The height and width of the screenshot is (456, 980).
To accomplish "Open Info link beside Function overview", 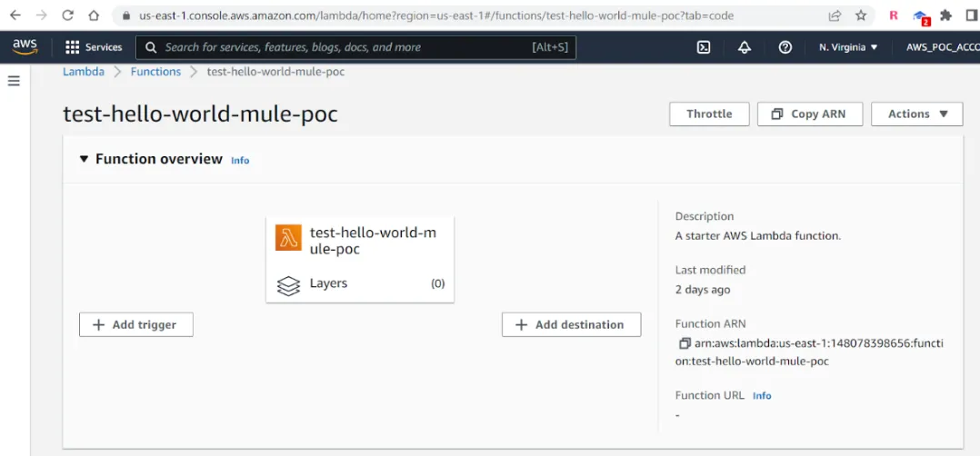I will [x=240, y=161].
